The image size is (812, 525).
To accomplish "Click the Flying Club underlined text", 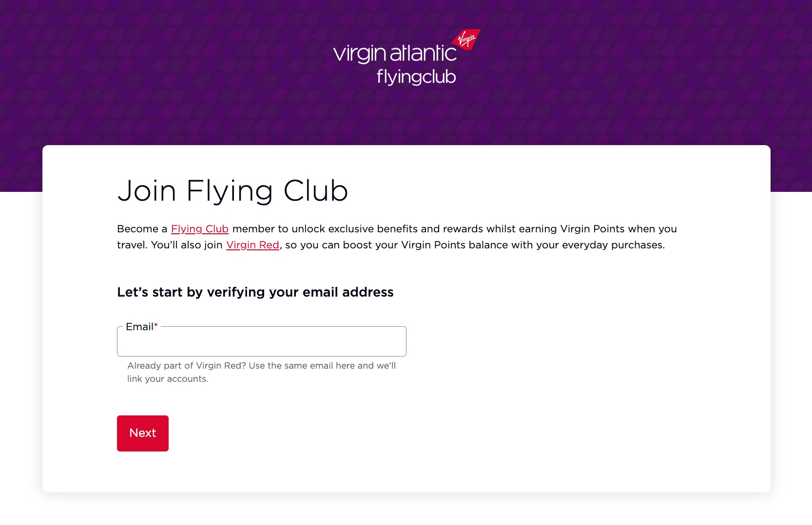I will click(200, 229).
